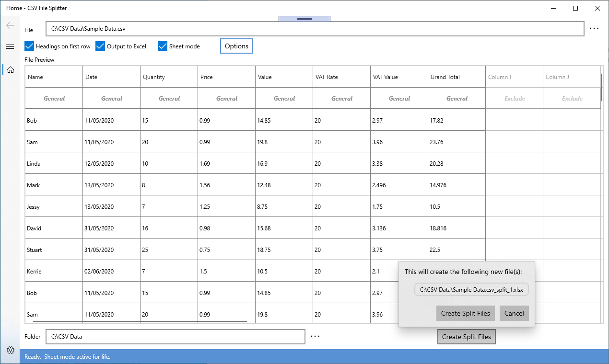Disable Output to Excel
Viewport: 609px width, 364px height.
tap(100, 46)
